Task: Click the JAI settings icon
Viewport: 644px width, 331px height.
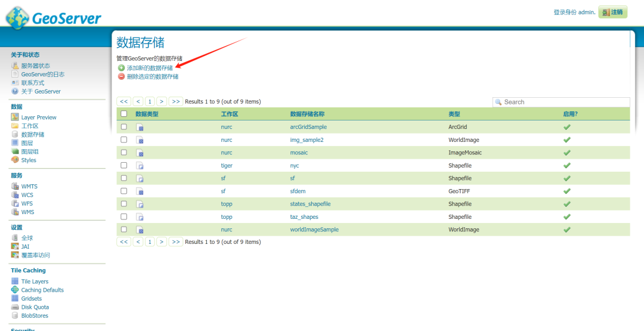Action: tap(15, 246)
